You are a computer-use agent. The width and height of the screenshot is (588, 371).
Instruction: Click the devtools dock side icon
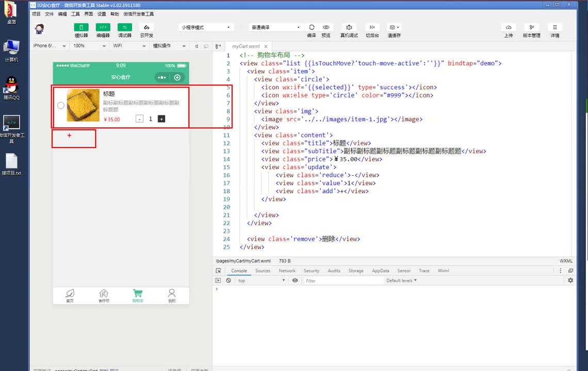[570, 271]
